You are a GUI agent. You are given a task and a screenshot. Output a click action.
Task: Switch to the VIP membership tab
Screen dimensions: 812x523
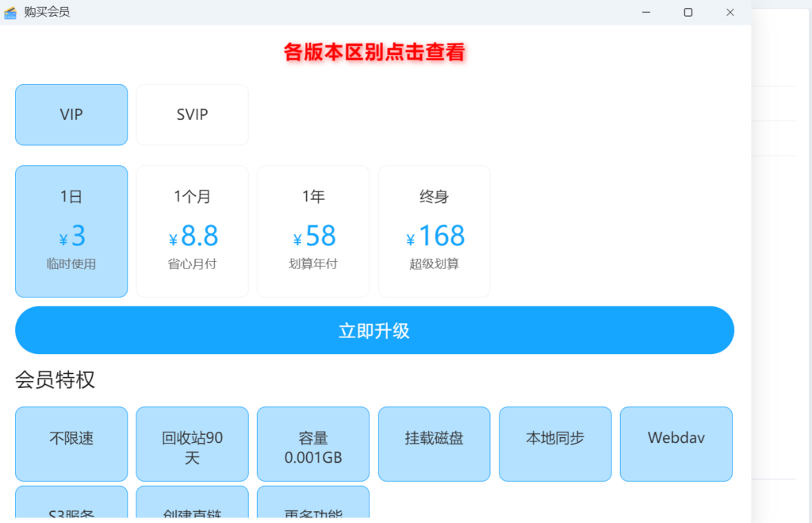pos(71,114)
